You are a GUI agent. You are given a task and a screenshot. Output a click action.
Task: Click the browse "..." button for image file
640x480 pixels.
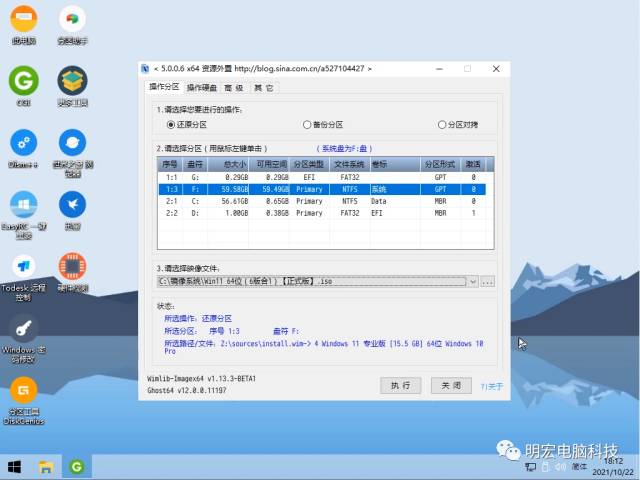point(487,281)
